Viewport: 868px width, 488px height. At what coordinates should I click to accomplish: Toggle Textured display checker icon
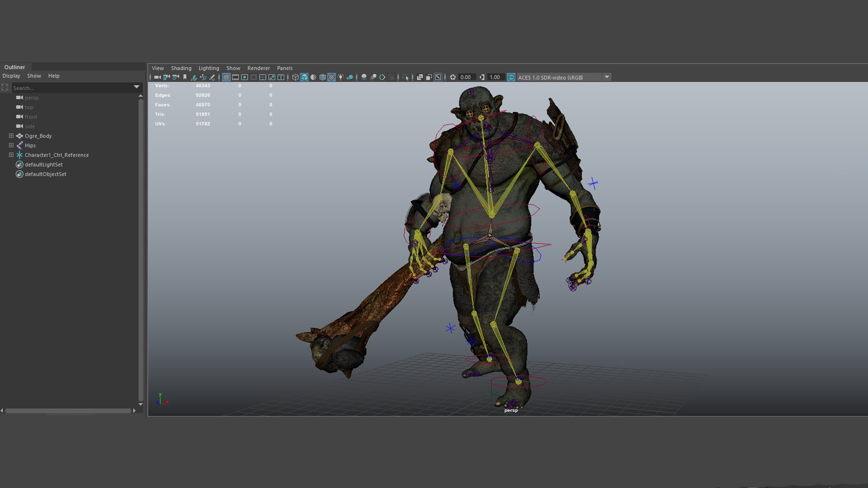point(331,77)
